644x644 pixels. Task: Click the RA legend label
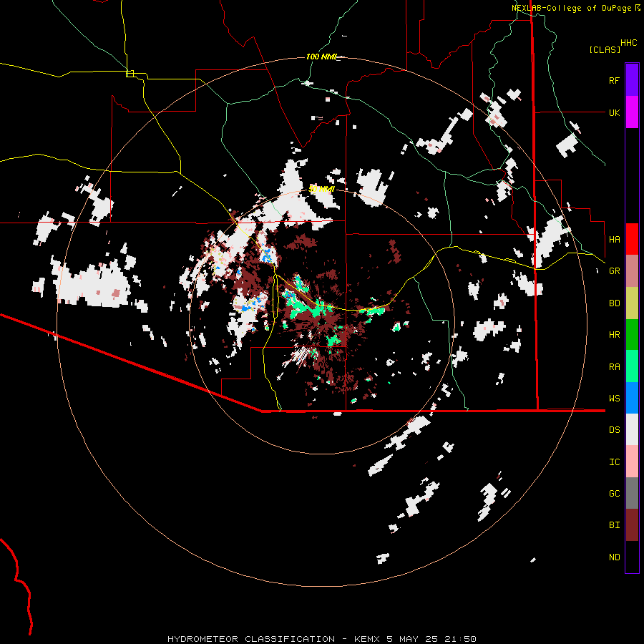click(614, 367)
